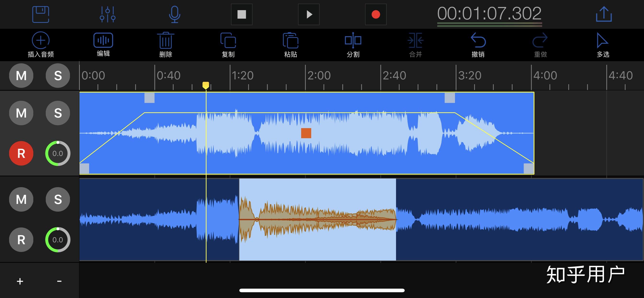This screenshot has width=644, height=298.
Task: Tap the 复制 copy icon
Action: [x=228, y=45]
